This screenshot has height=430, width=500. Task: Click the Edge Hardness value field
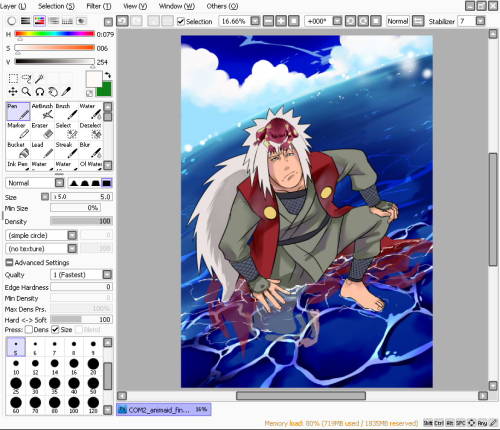point(81,287)
